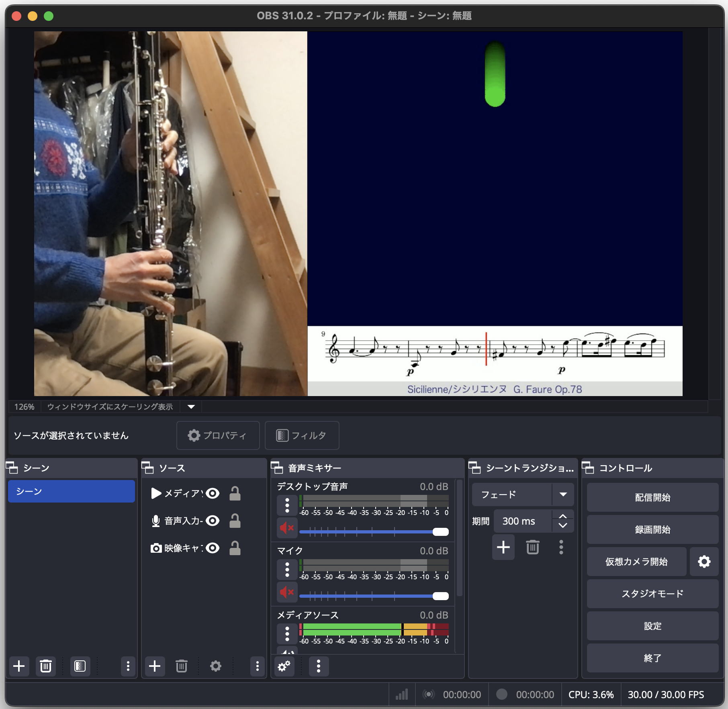Adjust the mic volume slider

click(x=440, y=596)
